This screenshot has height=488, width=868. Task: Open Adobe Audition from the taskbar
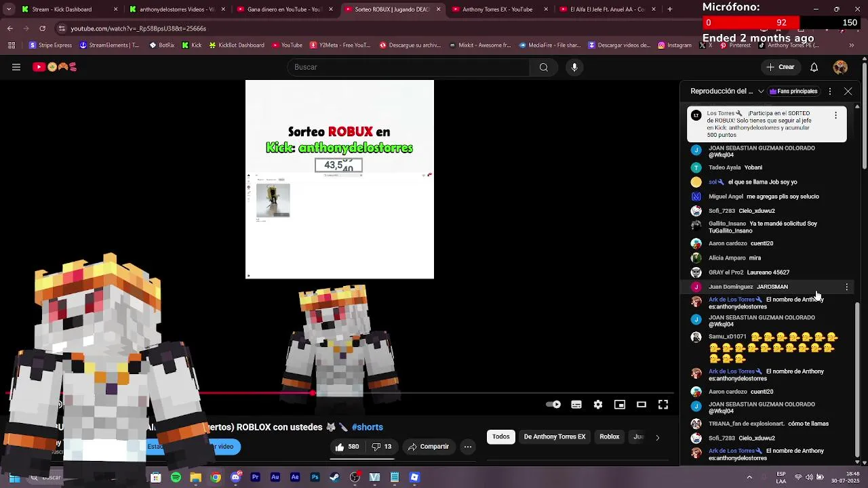point(275,477)
